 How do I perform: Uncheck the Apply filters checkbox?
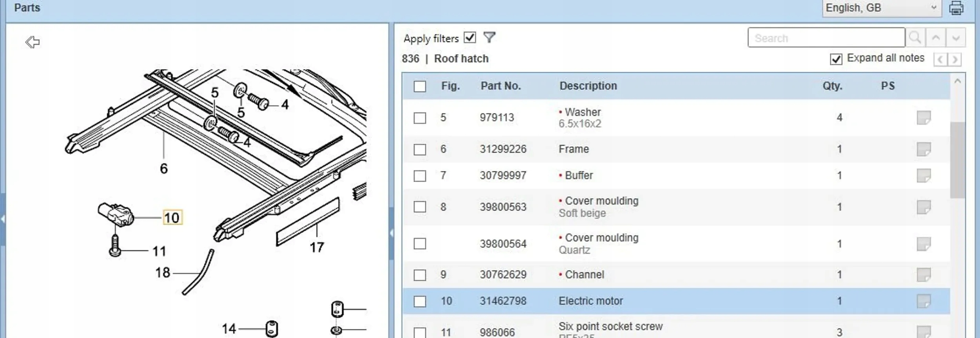(470, 38)
